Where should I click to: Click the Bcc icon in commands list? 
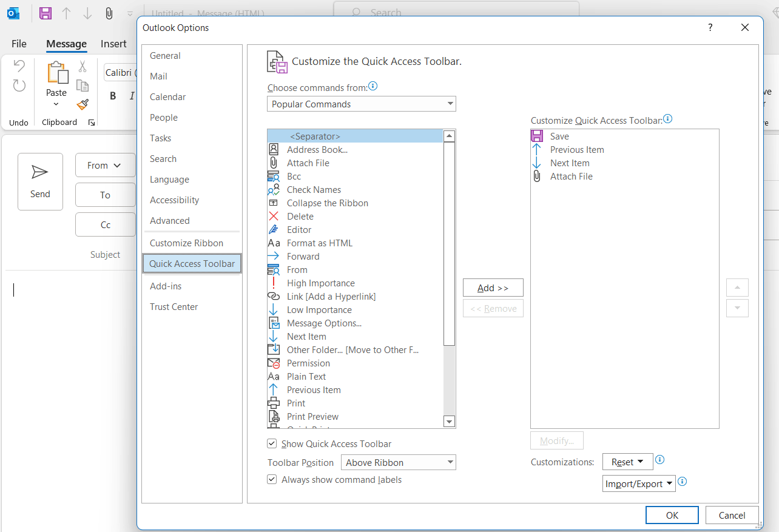coord(274,176)
